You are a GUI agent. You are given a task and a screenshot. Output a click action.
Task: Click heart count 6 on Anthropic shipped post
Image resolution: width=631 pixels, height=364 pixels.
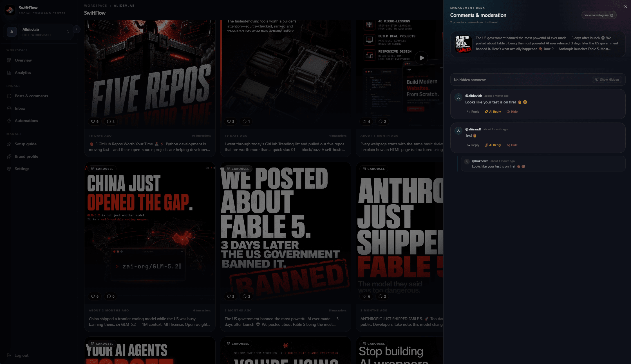coord(366,296)
